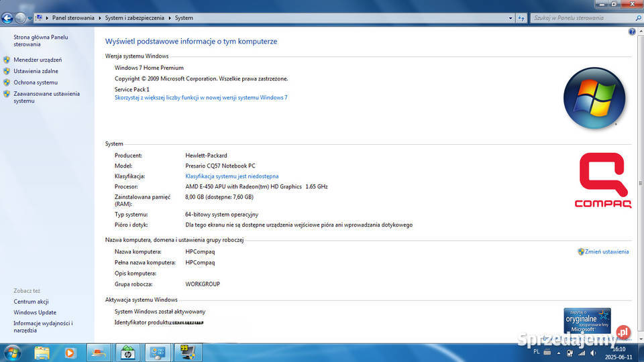Click the volume speaker icon
The height and width of the screenshot is (362, 644).
tap(594, 353)
